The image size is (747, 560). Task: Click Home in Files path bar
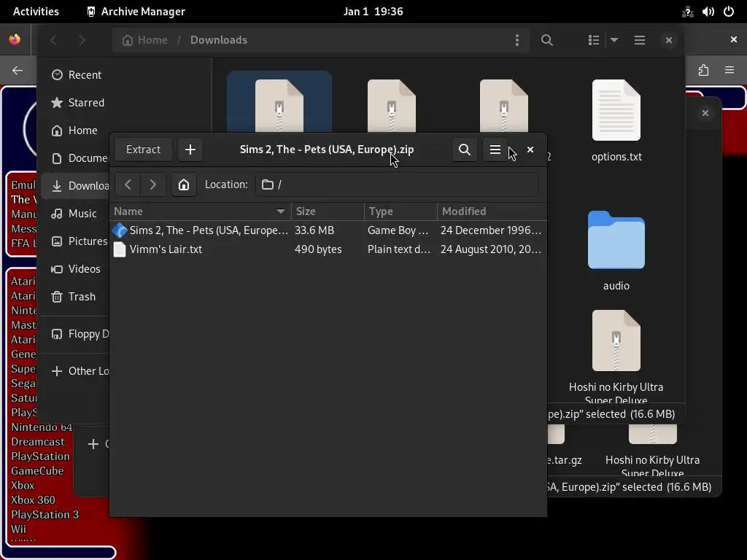145,40
